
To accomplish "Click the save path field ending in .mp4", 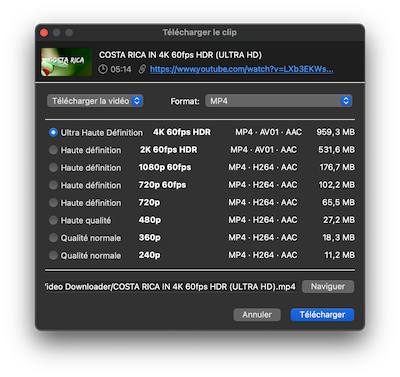I will pyautogui.click(x=171, y=287).
